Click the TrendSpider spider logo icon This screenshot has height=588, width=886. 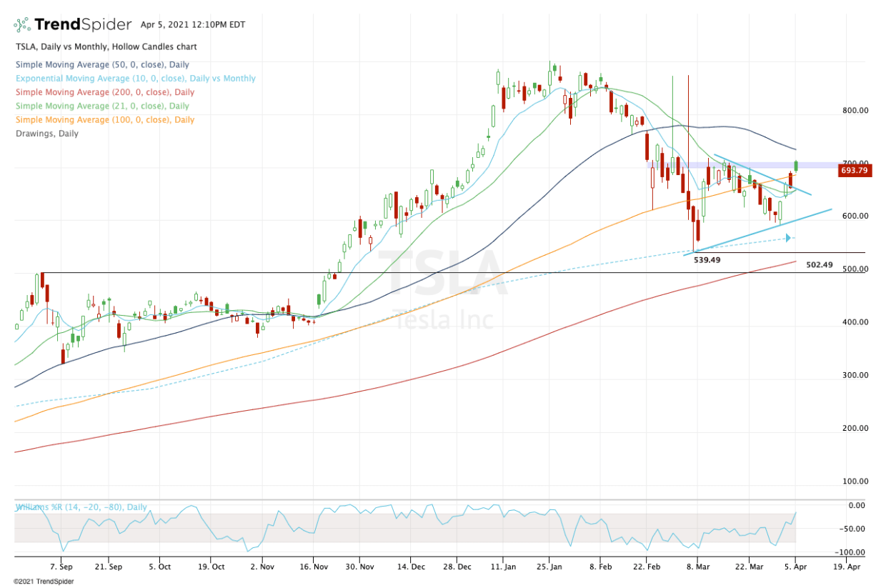click(21, 24)
